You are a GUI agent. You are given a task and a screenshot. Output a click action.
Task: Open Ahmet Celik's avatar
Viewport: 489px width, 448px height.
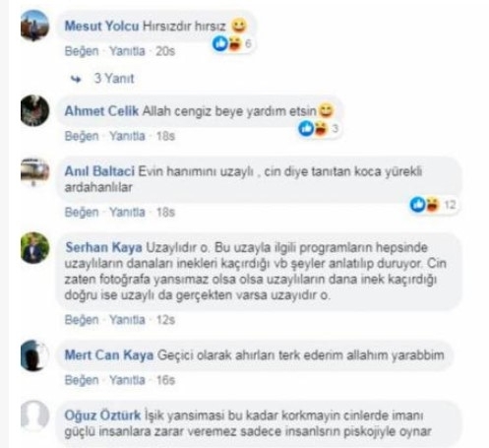click(x=34, y=110)
